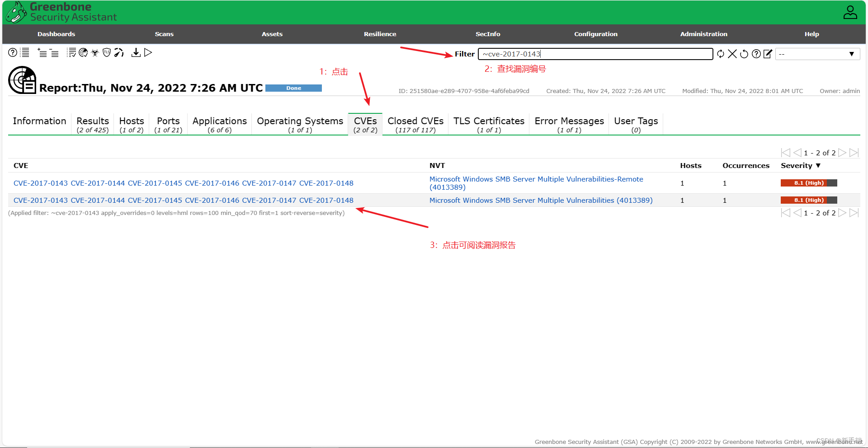868x448 pixels.
Task: Select the CVEs tab
Action: click(365, 124)
